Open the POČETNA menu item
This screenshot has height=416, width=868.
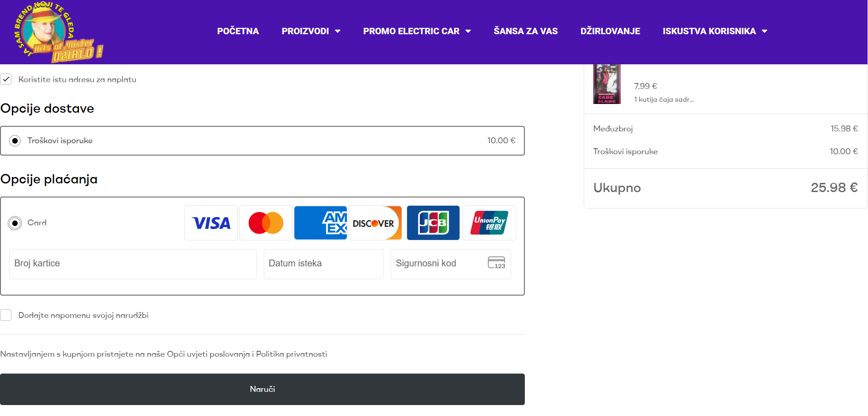(x=238, y=31)
